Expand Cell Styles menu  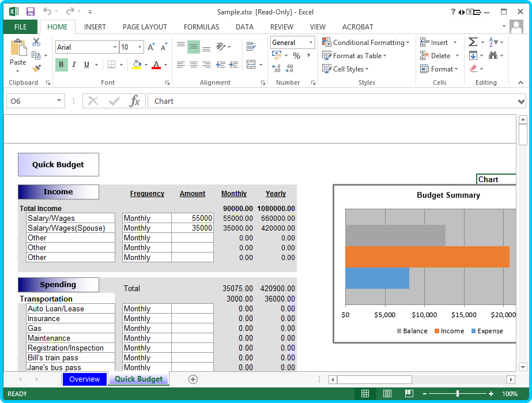point(345,69)
